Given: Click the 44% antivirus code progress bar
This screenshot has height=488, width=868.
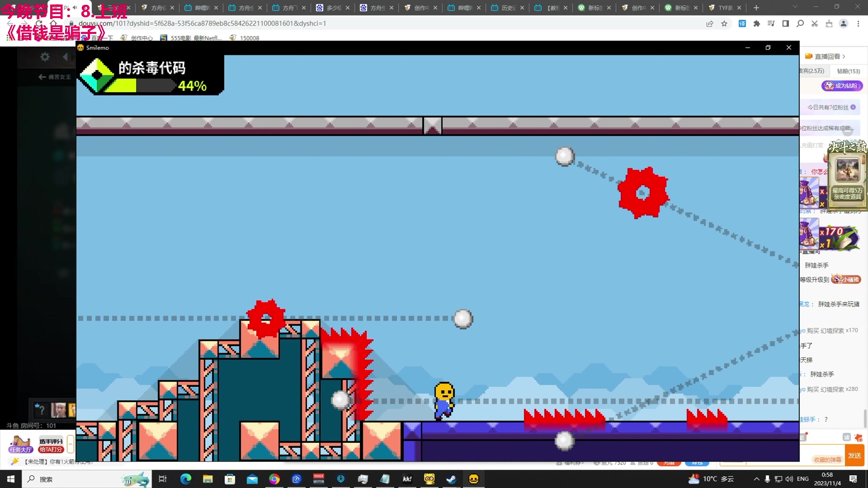Looking at the screenshot, I should [140, 86].
